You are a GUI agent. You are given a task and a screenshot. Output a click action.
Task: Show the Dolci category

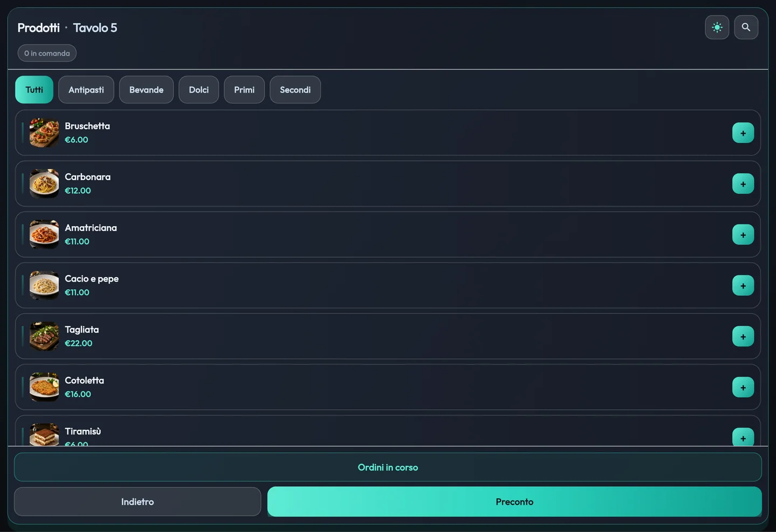point(199,90)
